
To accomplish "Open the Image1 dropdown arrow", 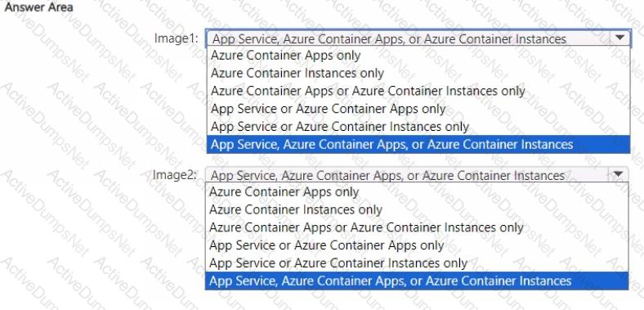I will coord(620,38).
